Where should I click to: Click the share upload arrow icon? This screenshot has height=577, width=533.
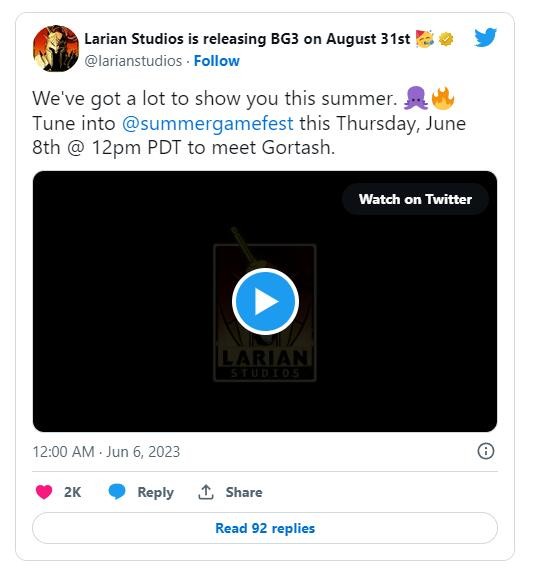(206, 492)
